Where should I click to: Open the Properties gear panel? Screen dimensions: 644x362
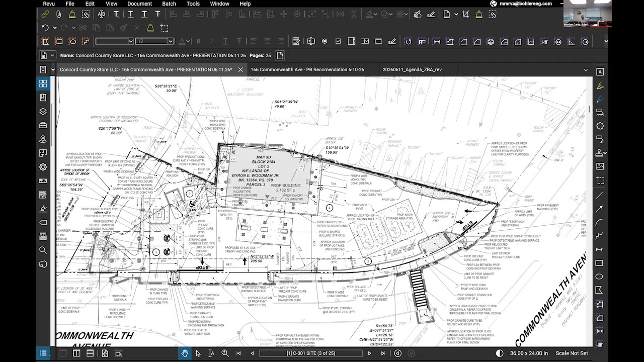[x=43, y=167]
